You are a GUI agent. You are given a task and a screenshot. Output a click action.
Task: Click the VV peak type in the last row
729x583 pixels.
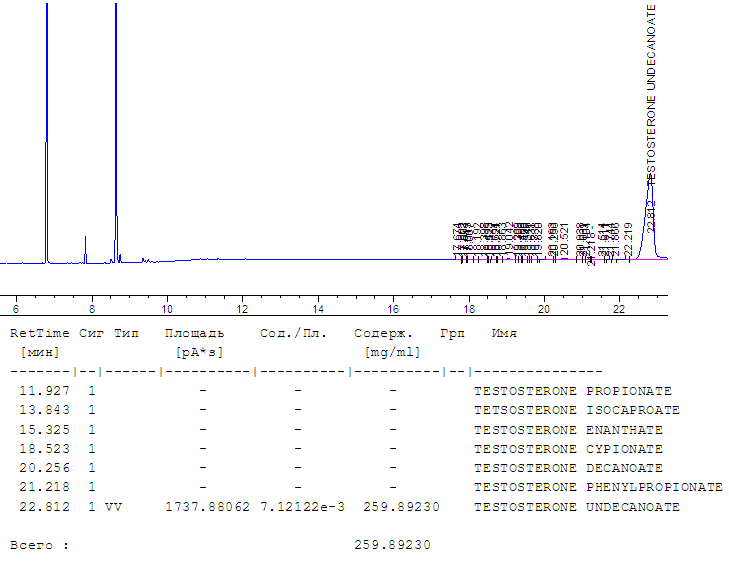pos(121,507)
